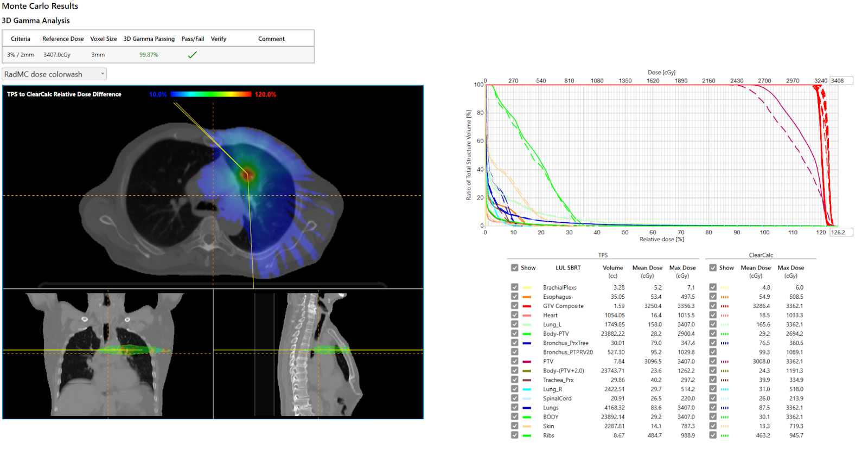The width and height of the screenshot is (868, 462).
Task: Select the Comment column header
Action: tap(271, 39)
